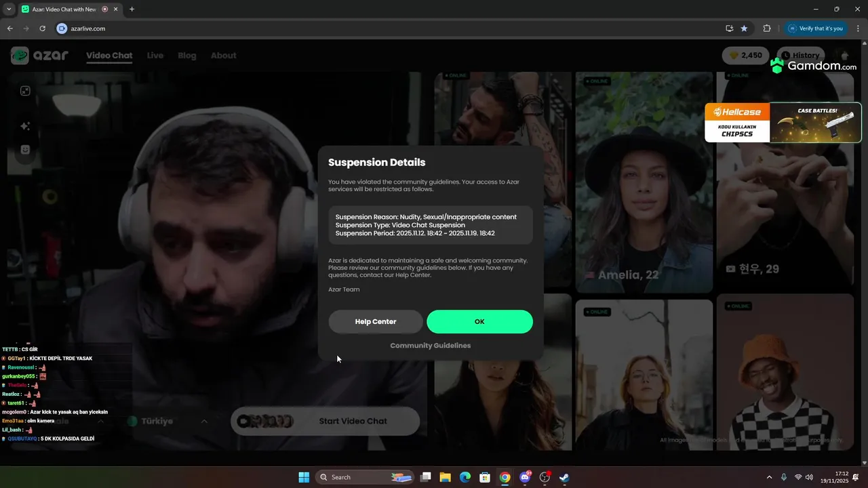Open Amelia, 22 profile card
Image resolution: width=868 pixels, height=488 pixels.
[644, 182]
